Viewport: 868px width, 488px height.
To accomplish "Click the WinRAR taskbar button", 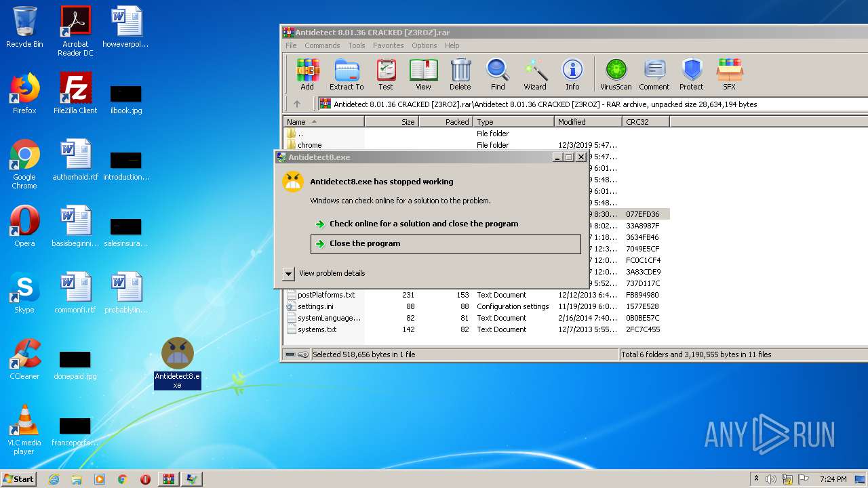I will tap(169, 479).
